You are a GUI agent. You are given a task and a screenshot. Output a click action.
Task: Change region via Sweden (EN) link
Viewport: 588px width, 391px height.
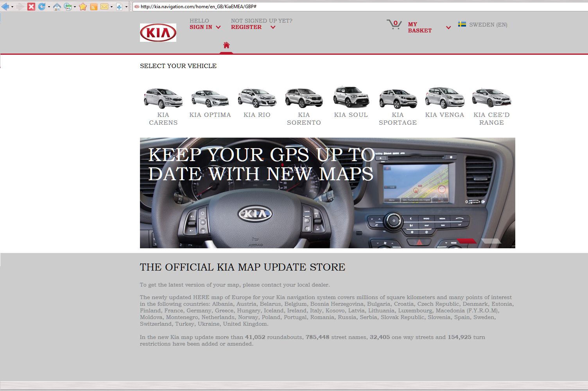(x=483, y=25)
